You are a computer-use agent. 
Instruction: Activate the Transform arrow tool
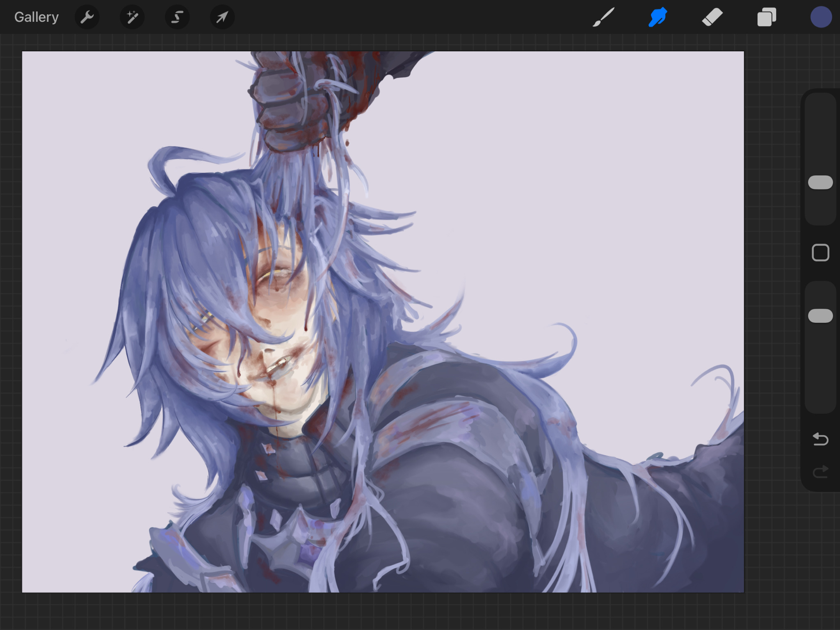click(x=222, y=17)
